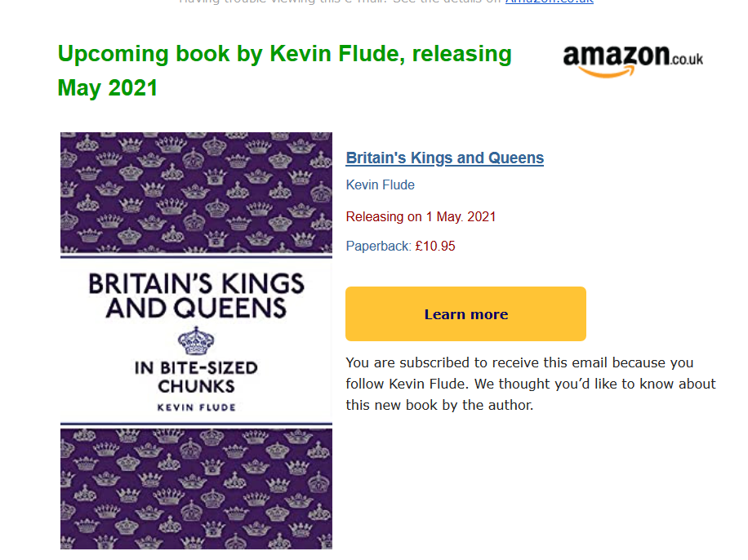Click IN BITE-SIZED CHUNKS on the cover

196,377
